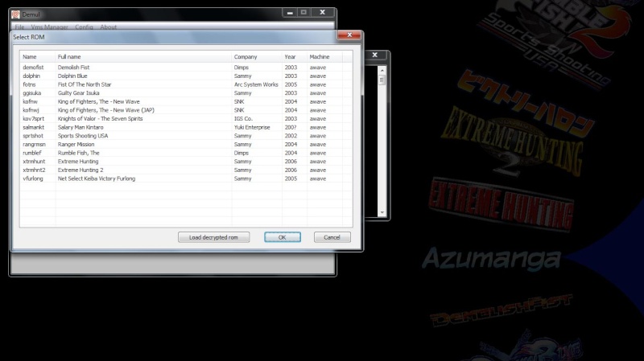
Task: Click the Demolish Fist full name
Action: coord(73,68)
